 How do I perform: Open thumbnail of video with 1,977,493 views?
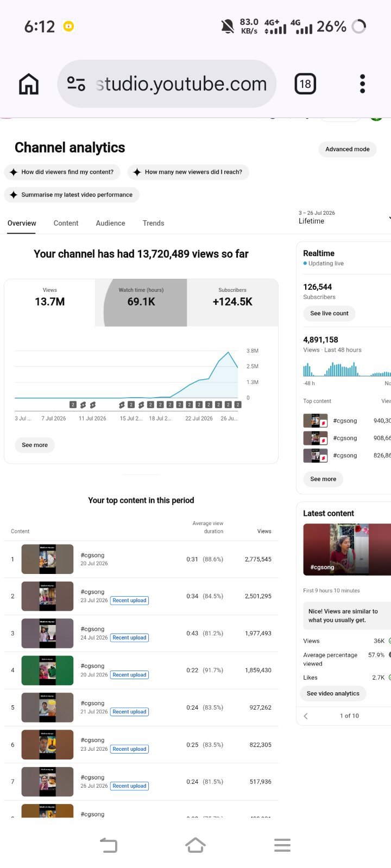47,633
